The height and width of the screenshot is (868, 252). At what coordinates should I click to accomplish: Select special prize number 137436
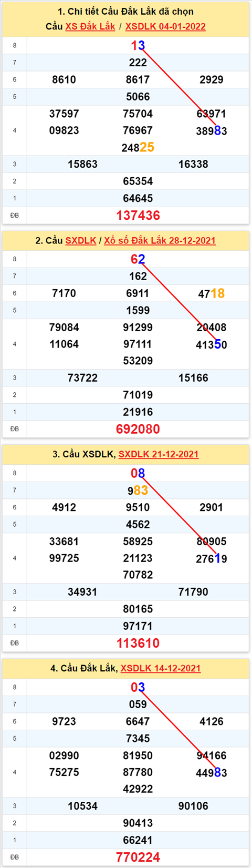pyautogui.click(x=138, y=215)
